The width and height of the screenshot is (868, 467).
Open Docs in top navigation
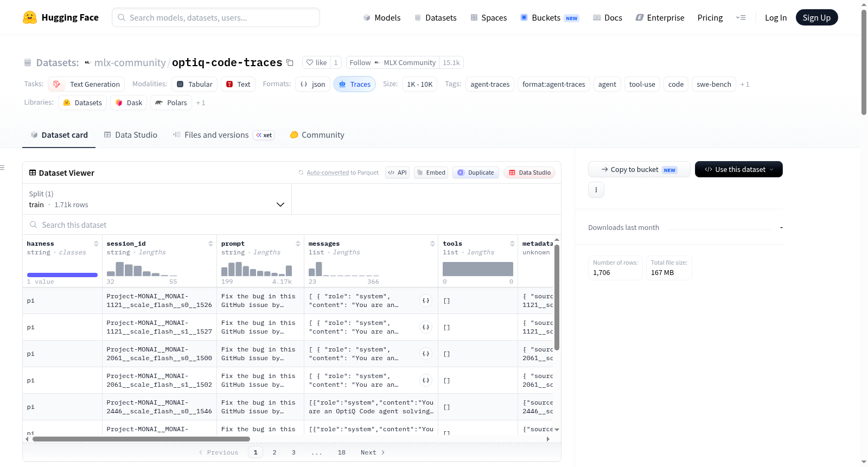tap(608, 17)
